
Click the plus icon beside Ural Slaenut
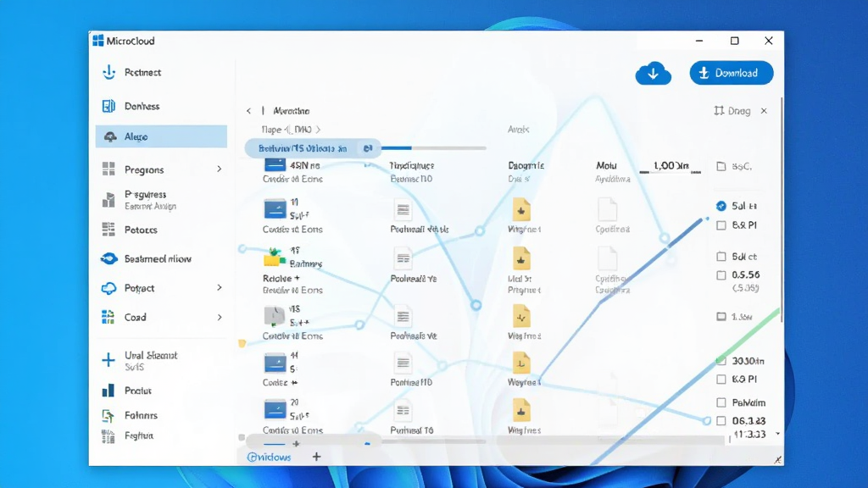(x=108, y=360)
